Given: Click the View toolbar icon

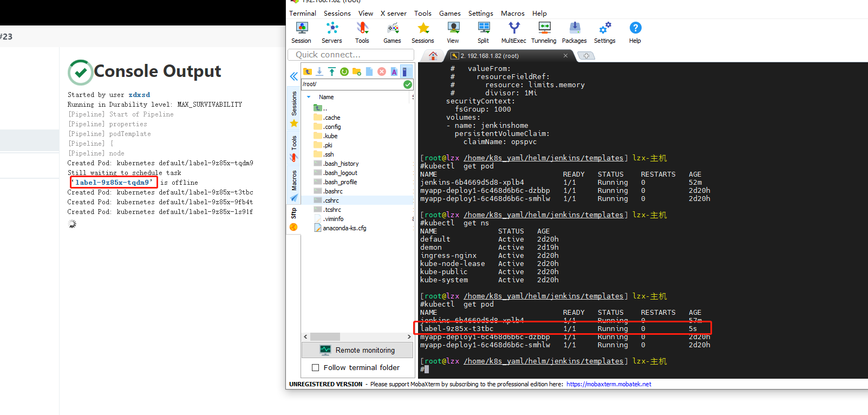Looking at the screenshot, I should pyautogui.click(x=453, y=33).
